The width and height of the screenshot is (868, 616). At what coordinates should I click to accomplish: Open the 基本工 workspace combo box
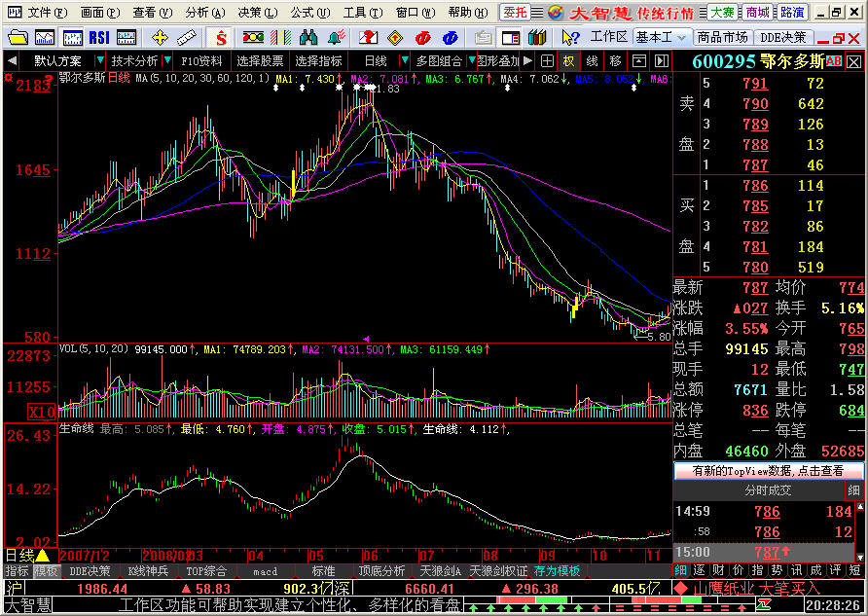pyautogui.click(x=662, y=38)
